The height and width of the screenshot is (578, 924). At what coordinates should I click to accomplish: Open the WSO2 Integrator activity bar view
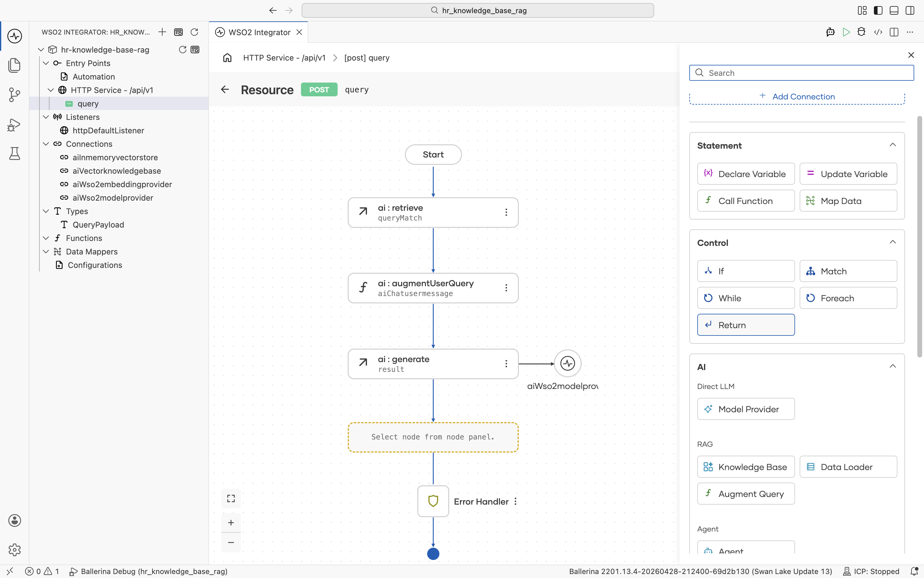click(14, 36)
